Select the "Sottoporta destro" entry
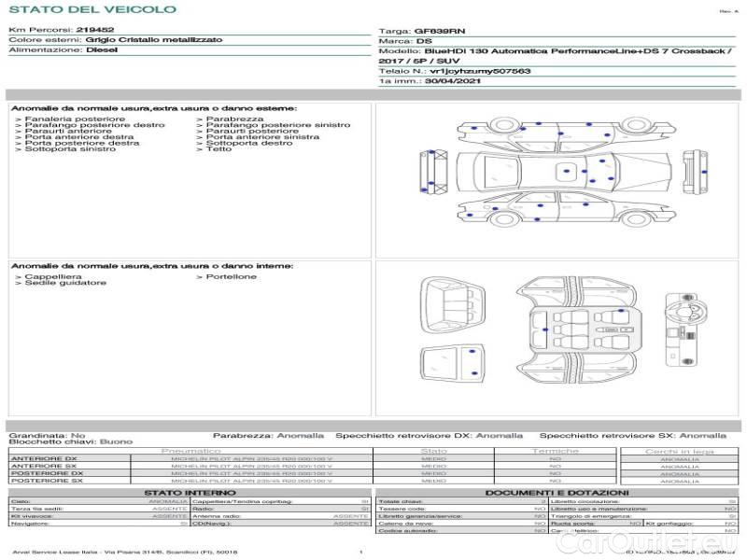 249,143
